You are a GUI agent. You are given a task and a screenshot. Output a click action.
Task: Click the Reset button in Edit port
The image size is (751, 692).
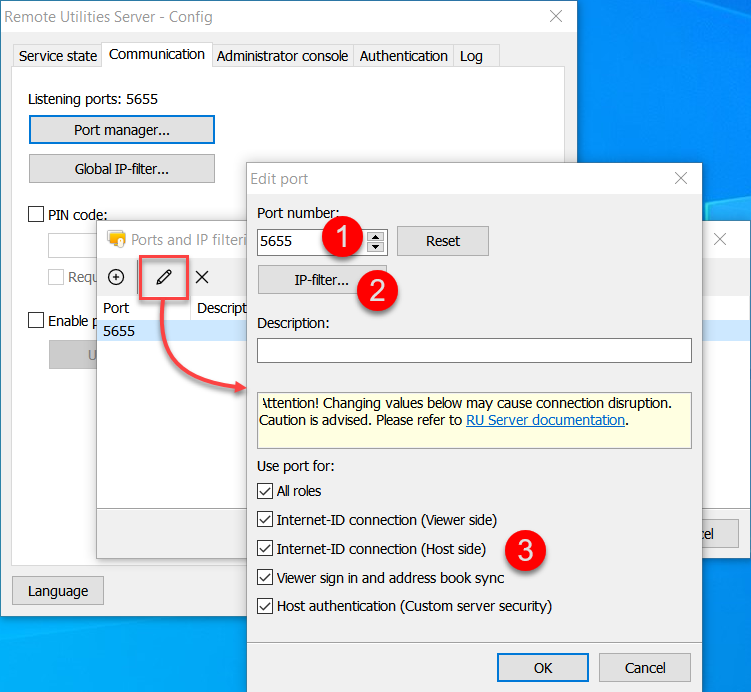[x=443, y=241]
